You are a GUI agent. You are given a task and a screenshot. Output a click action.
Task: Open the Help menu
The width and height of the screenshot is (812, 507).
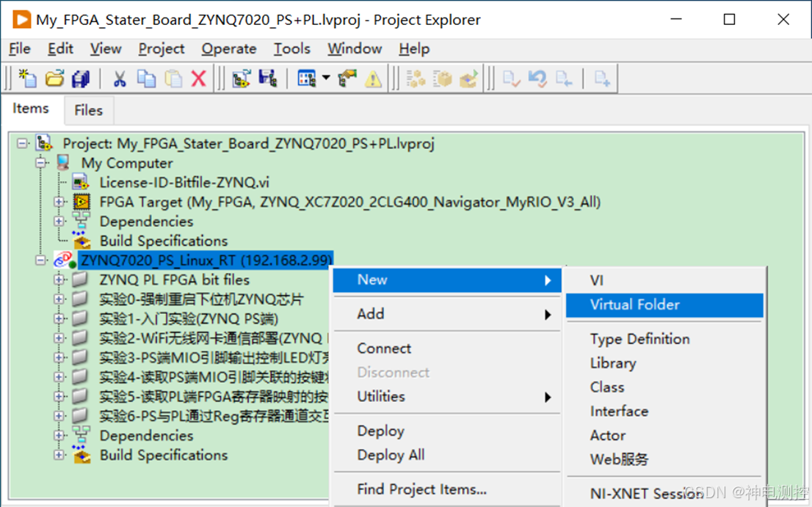pos(414,48)
